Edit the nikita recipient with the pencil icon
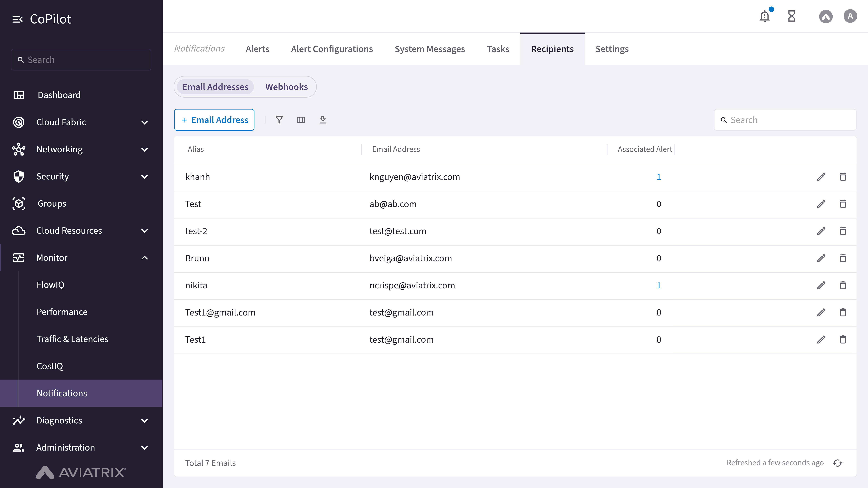 (x=821, y=285)
